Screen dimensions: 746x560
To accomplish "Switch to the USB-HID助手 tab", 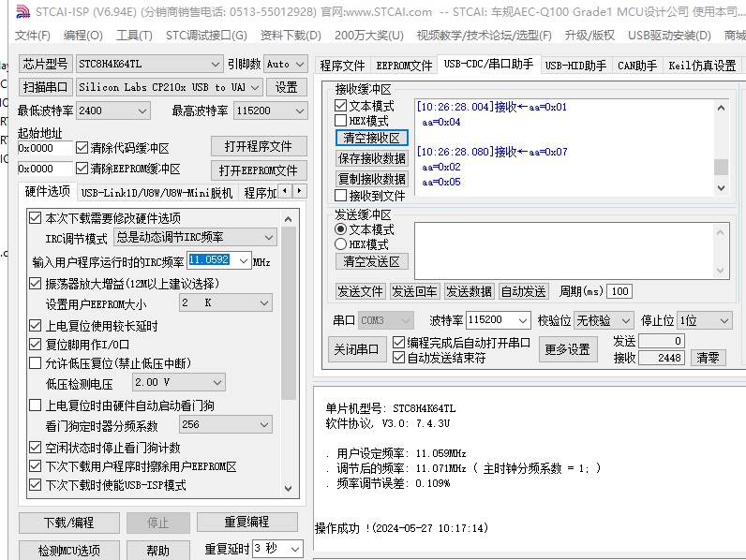I will (575, 66).
